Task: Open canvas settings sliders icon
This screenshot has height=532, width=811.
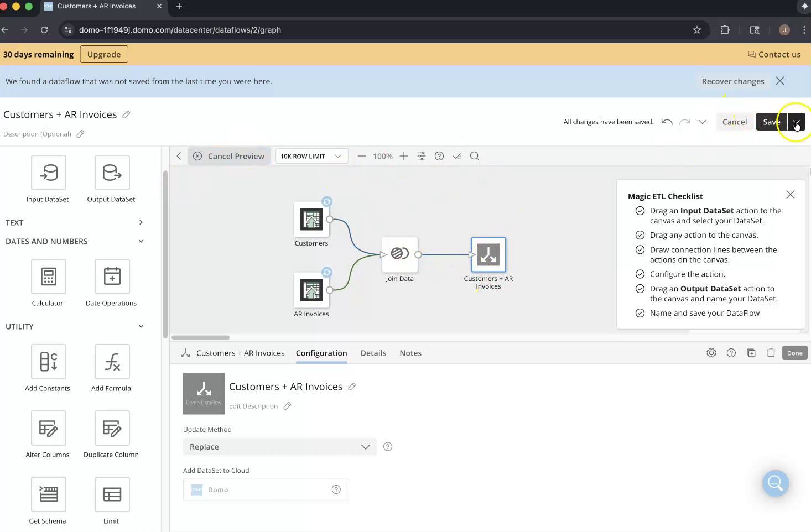Action: point(422,156)
